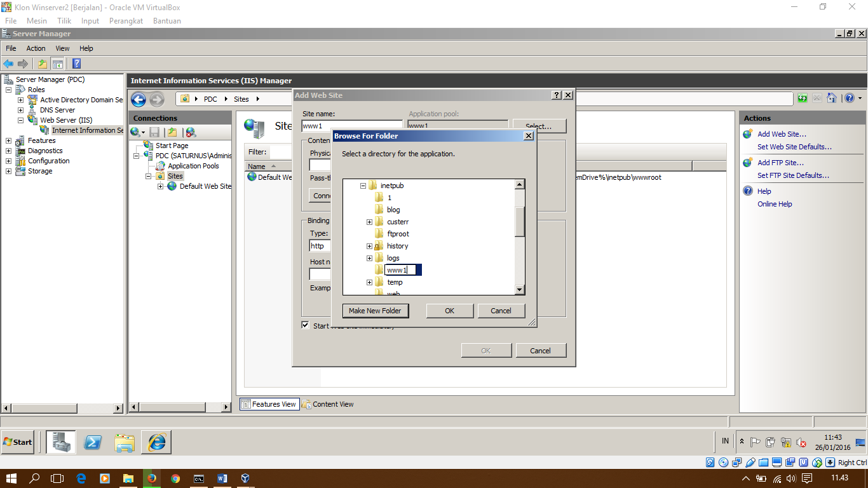
Task: Click the Connections pane disconnect icon
Action: [x=190, y=132]
